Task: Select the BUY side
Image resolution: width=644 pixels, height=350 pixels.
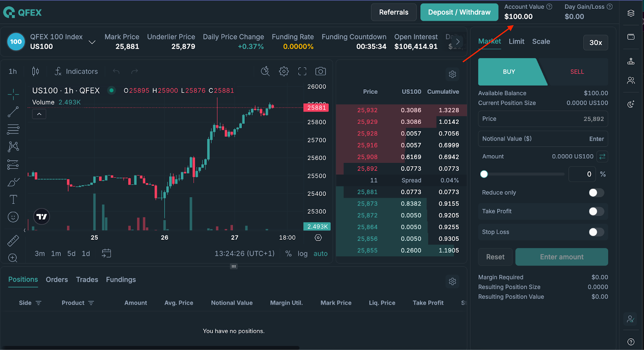Action: click(509, 72)
